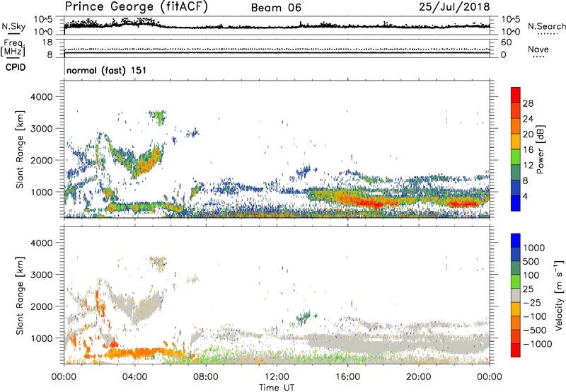
Task: Click the "4000" tick on the Power panel
Action: pyautogui.click(x=42, y=97)
